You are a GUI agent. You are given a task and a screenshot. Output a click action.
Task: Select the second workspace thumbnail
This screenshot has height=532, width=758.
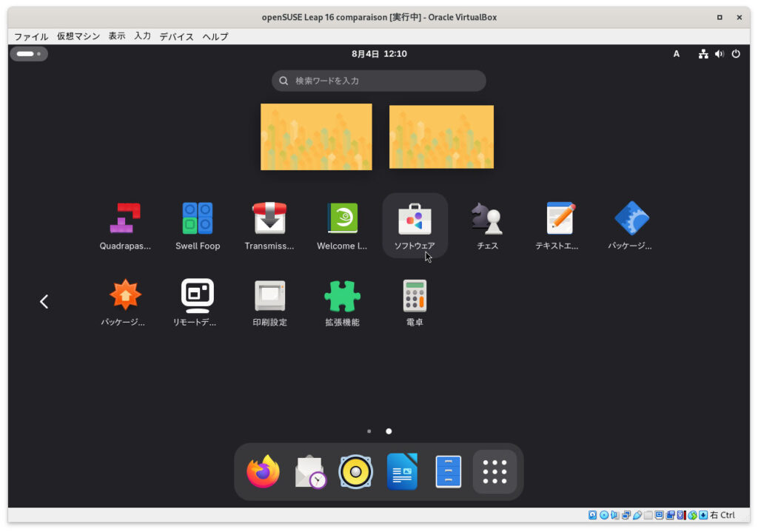441,137
